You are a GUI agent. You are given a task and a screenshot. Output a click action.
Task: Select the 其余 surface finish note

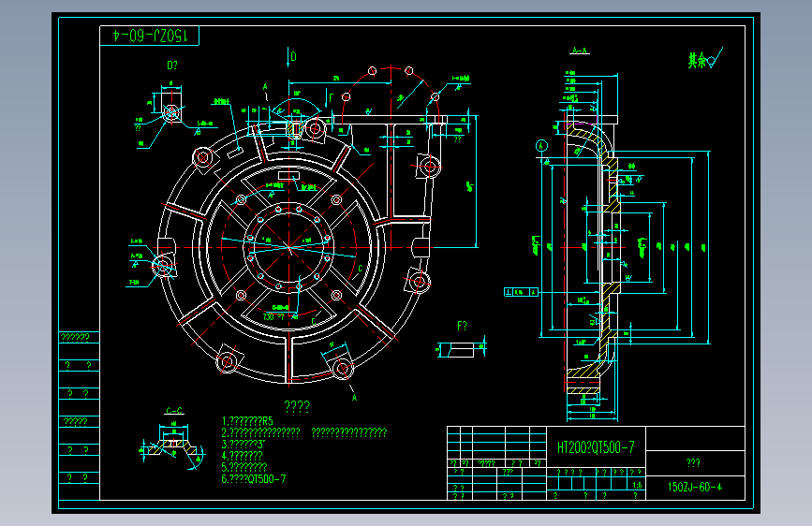point(705,59)
